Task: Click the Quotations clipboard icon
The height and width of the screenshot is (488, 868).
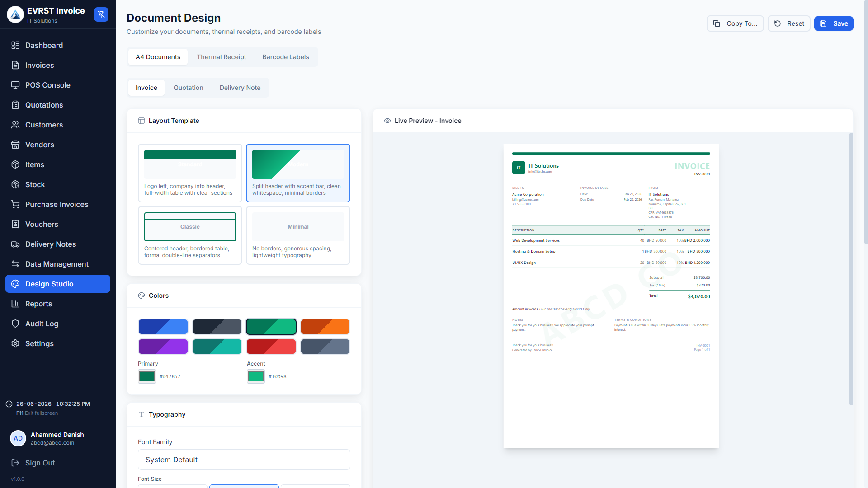Action: [x=15, y=105]
